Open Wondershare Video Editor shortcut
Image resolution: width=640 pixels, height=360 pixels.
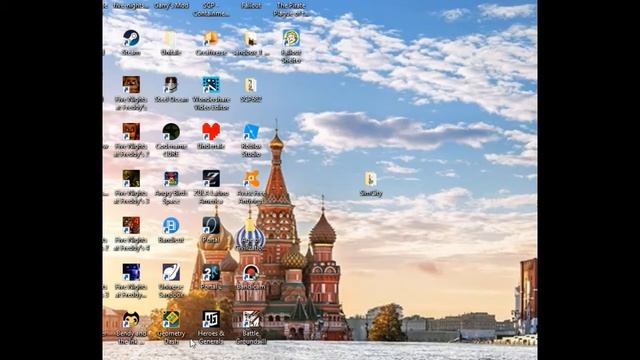click(211, 85)
